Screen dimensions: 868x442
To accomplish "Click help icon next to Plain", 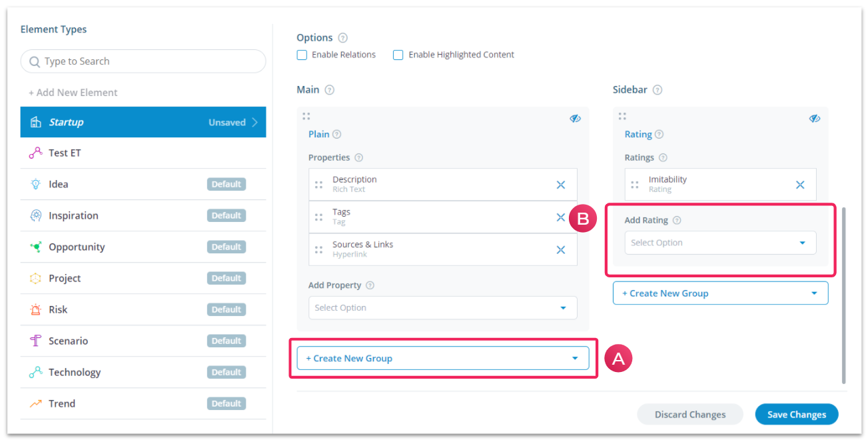I will pyautogui.click(x=336, y=135).
